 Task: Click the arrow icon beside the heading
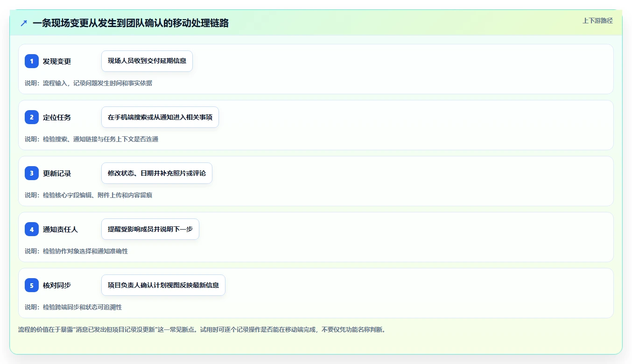24,23
